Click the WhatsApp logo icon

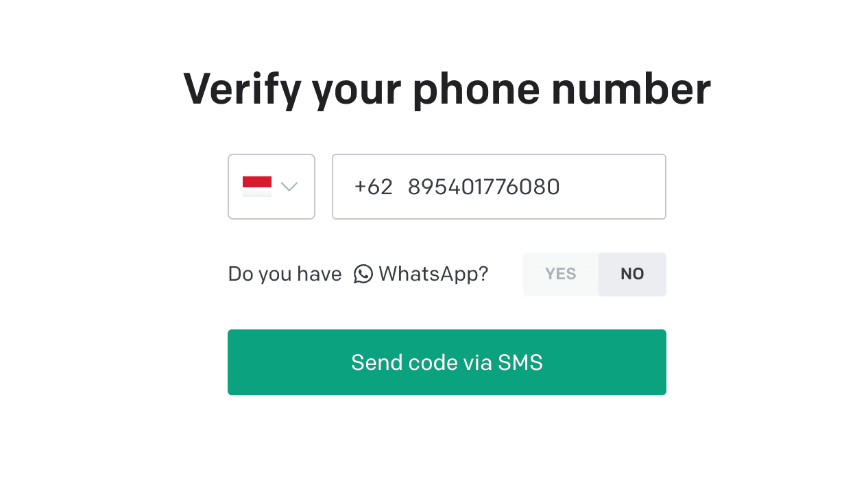coord(363,274)
